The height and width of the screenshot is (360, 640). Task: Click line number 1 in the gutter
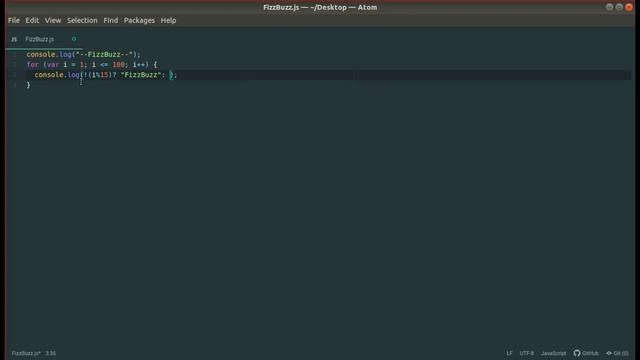pos(15,54)
